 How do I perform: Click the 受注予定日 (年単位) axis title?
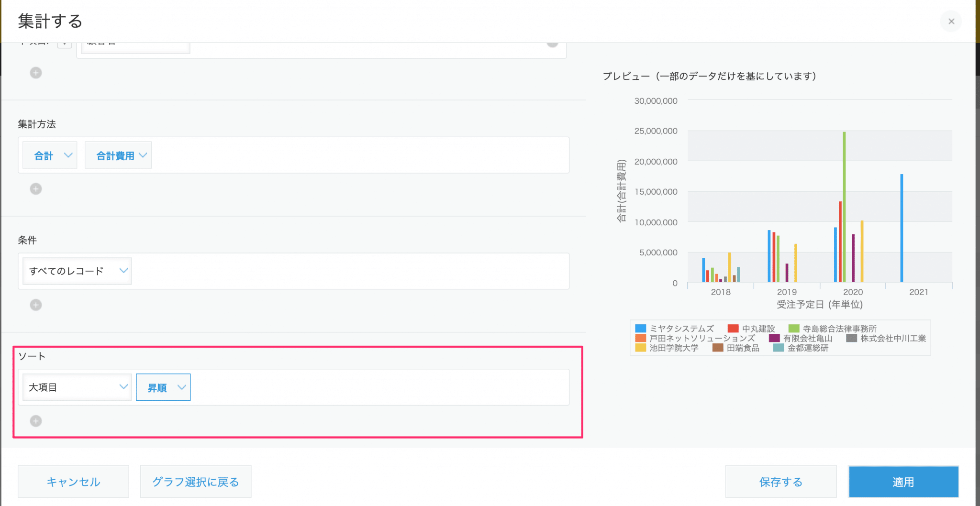pos(820,304)
